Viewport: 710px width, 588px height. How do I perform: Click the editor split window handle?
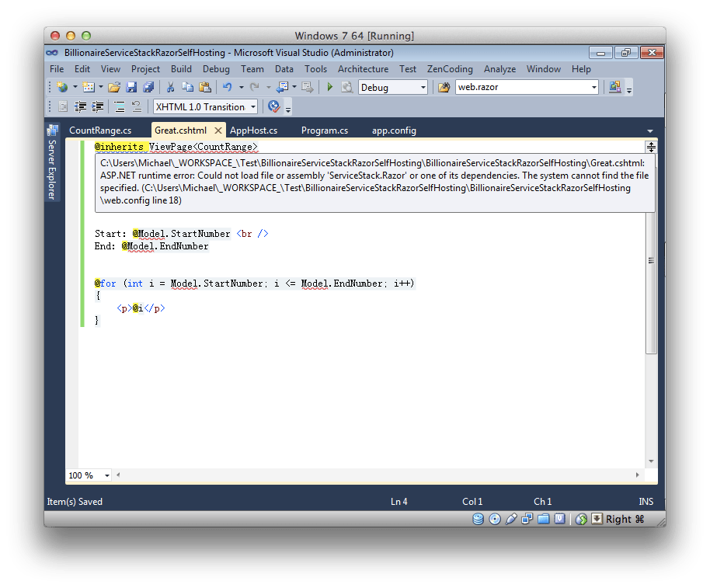651,147
